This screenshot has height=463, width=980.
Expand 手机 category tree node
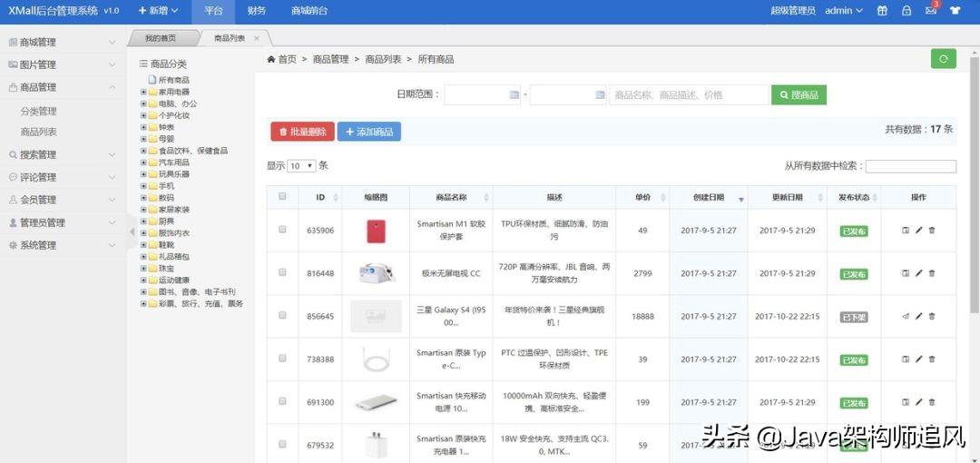coord(143,186)
